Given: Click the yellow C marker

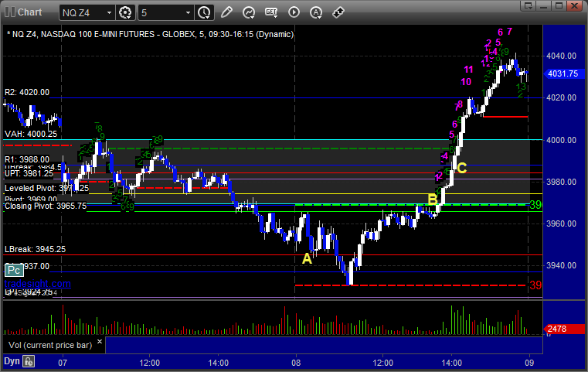Looking at the screenshot, I should [x=462, y=168].
